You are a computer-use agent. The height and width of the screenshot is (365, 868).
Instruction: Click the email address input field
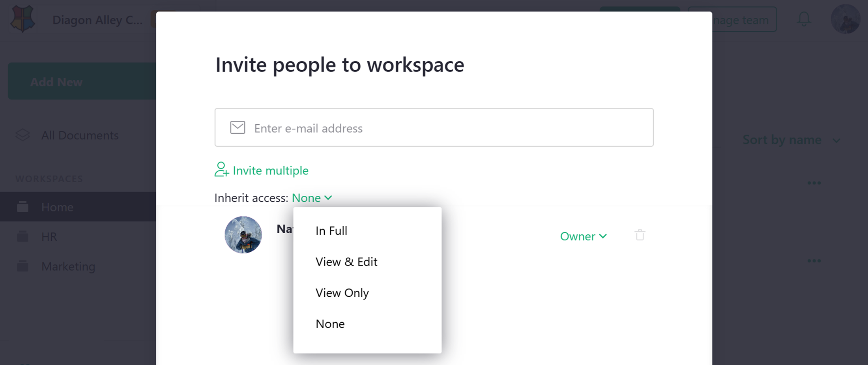[434, 127]
